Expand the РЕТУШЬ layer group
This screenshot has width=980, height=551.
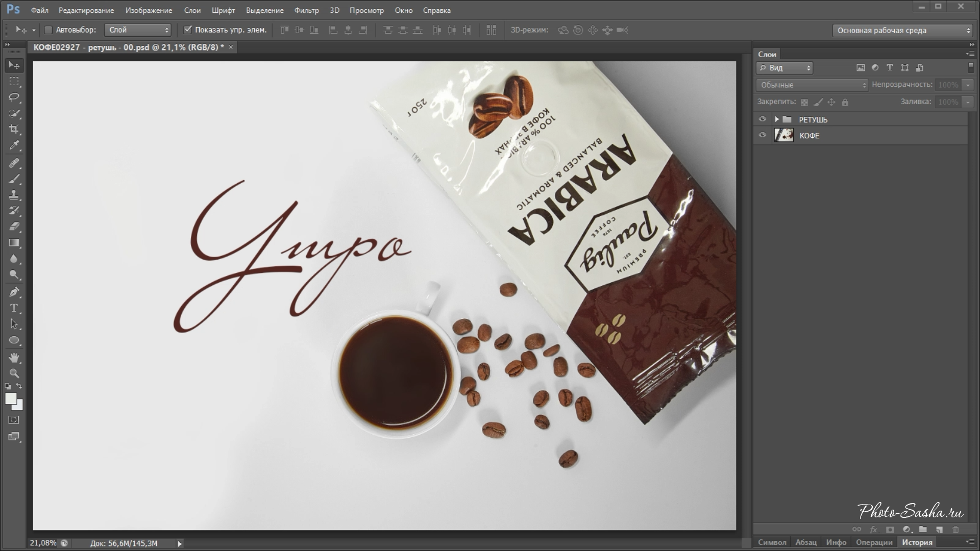tap(776, 119)
